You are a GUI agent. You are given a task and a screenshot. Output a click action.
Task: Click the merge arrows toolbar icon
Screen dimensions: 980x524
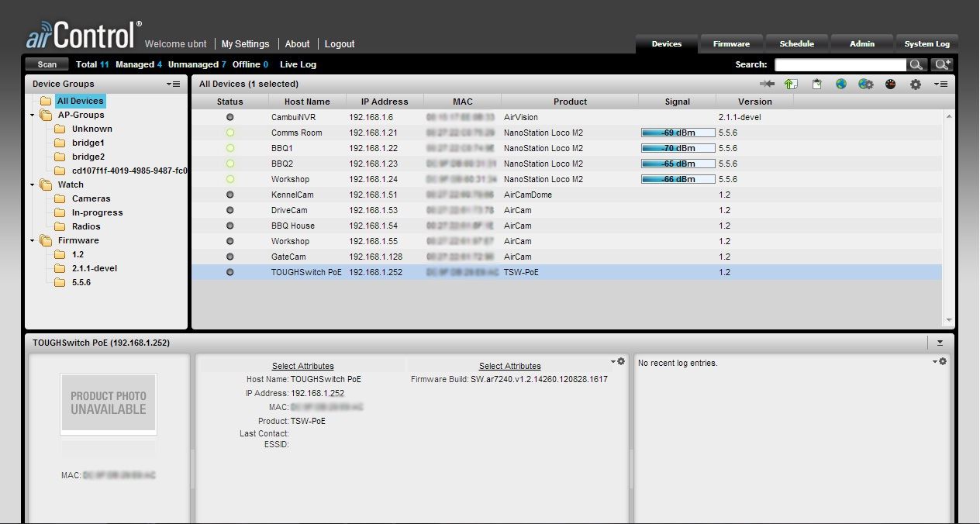pyautogui.click(x=767, y=84)
